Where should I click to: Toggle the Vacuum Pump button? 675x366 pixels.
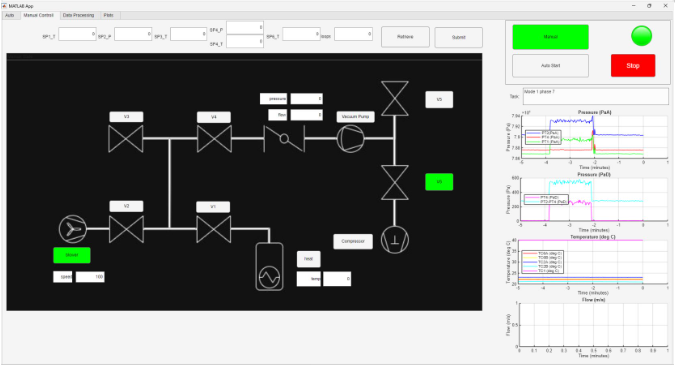pyautogui.click(x=356, y=117)
